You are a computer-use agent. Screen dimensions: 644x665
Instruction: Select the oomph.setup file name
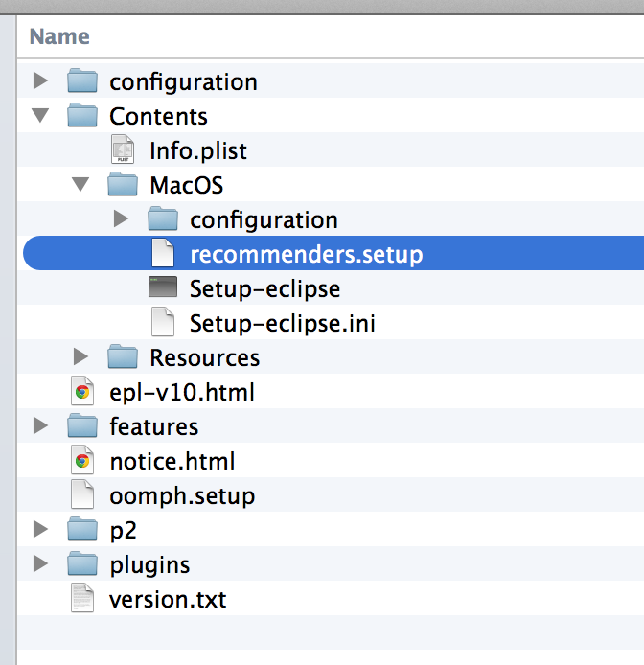[182, 496]
